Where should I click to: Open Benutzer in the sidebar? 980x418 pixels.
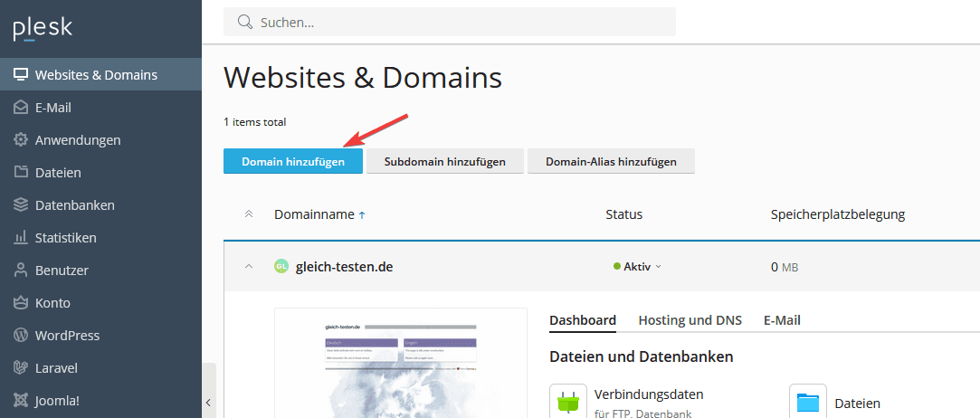pos(100,270)
